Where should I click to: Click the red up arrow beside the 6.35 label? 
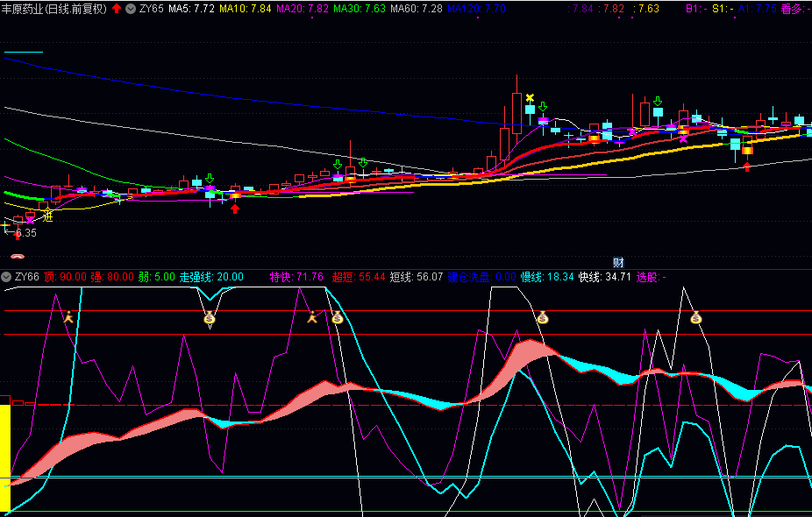(17, 236)
